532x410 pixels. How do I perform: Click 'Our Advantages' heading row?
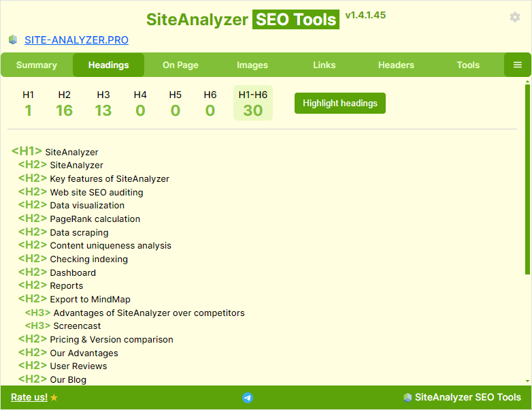pyautogui.click(x=68, y=353)
